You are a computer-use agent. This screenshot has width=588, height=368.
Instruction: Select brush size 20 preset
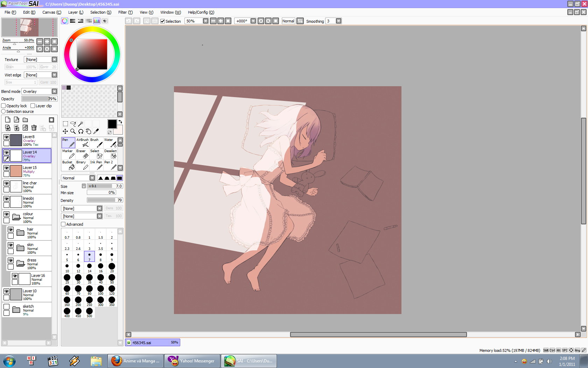(x=112, y=268)
